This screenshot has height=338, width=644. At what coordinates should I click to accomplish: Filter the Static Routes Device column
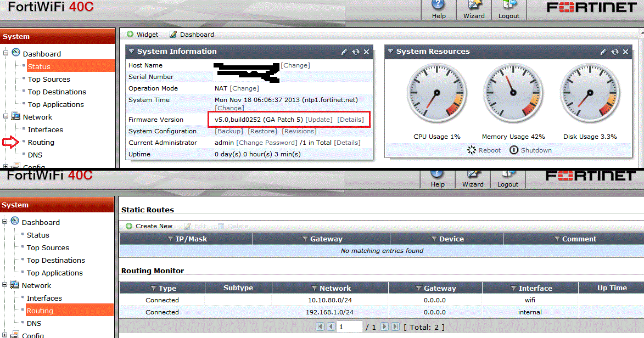coord(434,239)
